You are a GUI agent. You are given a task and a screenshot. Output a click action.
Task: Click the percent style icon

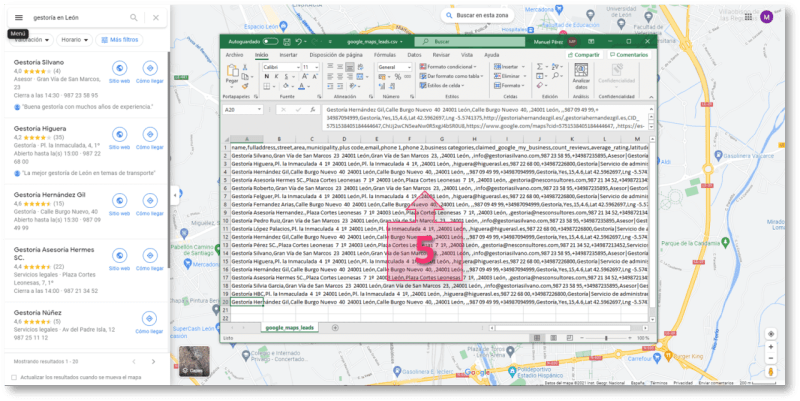point(397,77)
